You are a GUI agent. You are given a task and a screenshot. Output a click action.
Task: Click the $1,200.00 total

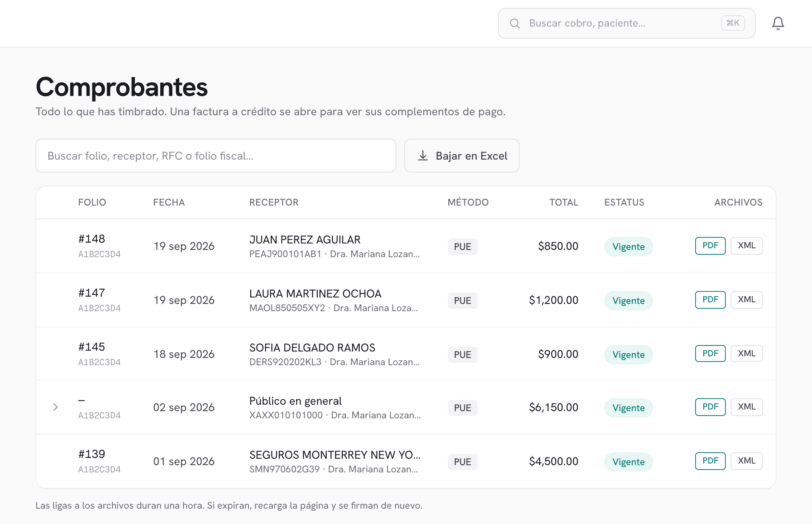[553, 300]
